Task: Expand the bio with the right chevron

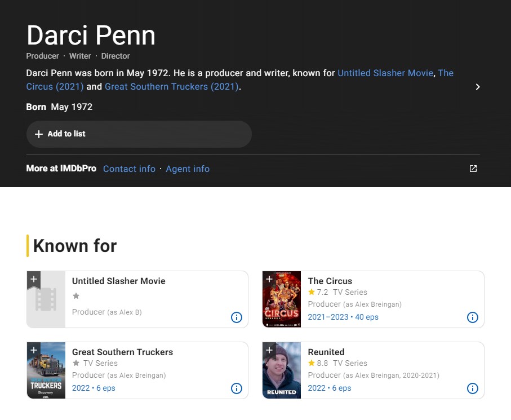Action: pos(477,87)
